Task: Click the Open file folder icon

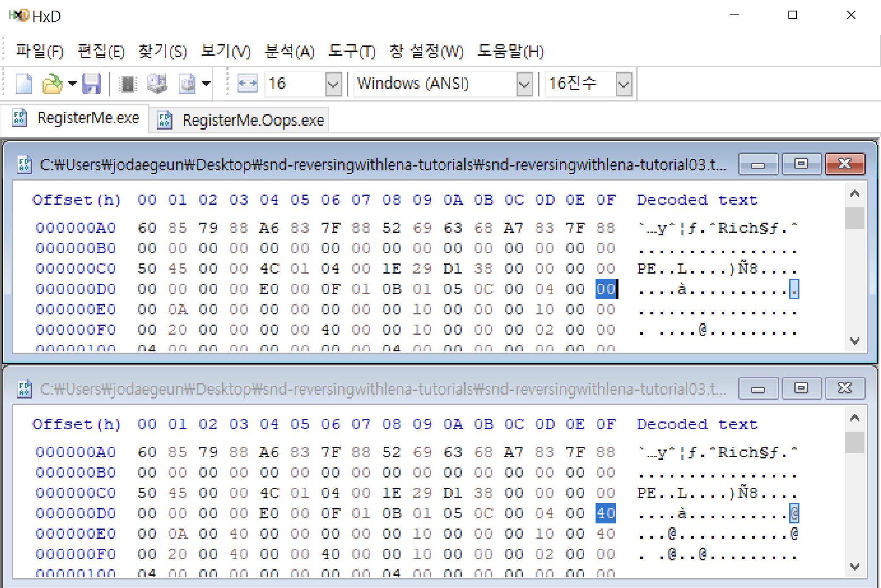Action: pos(52,83)
